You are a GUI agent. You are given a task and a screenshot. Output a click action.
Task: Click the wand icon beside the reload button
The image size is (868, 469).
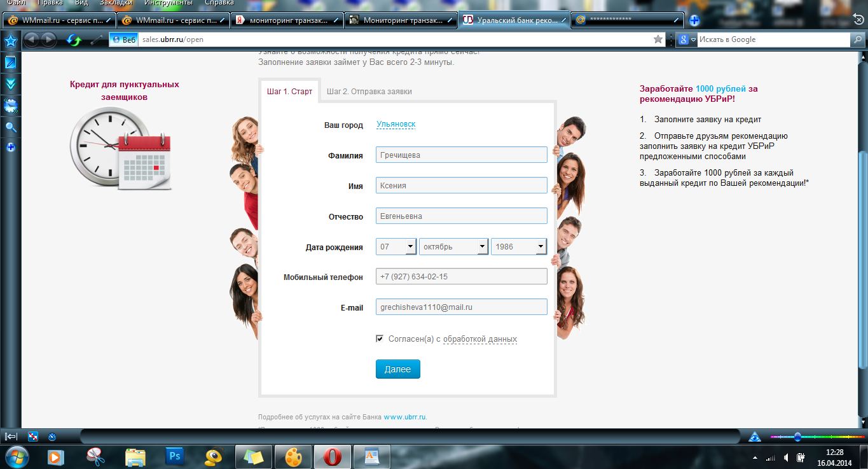97,40
